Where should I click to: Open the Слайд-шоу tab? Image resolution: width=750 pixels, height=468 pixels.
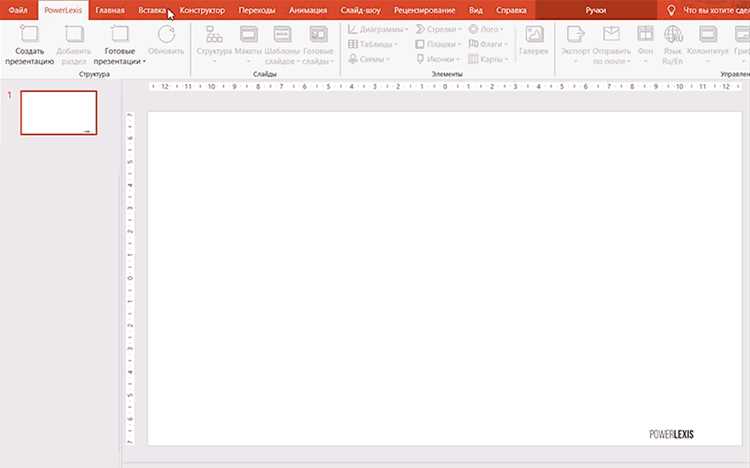coord(361,10)
